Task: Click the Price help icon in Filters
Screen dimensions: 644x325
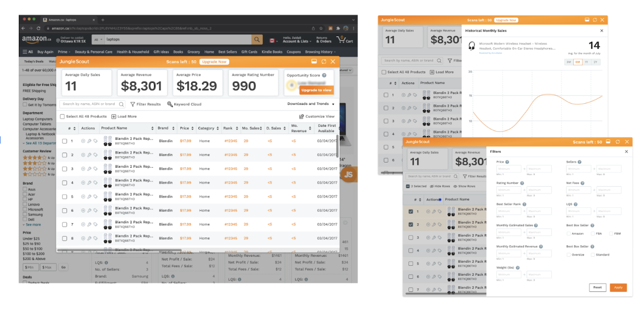Action: point(507,162)
